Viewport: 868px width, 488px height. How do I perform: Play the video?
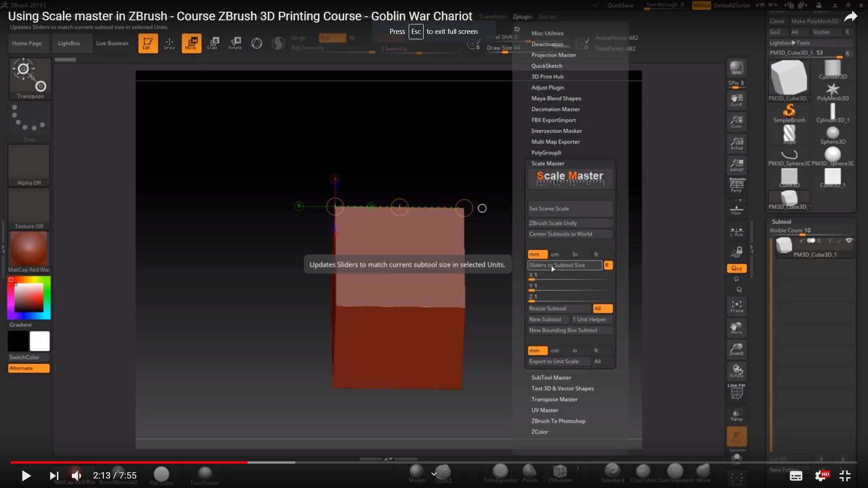(26, 475)
